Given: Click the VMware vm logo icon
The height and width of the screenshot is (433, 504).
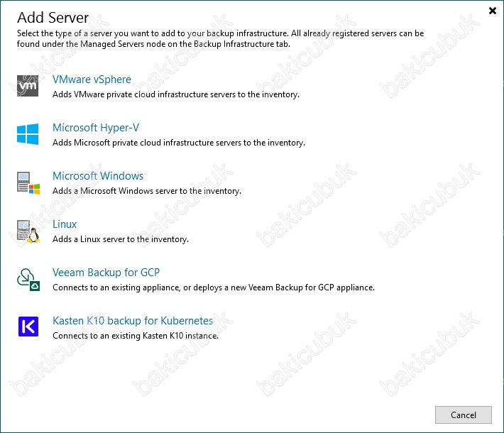Looking at the screenshot, I should (28, 86).
